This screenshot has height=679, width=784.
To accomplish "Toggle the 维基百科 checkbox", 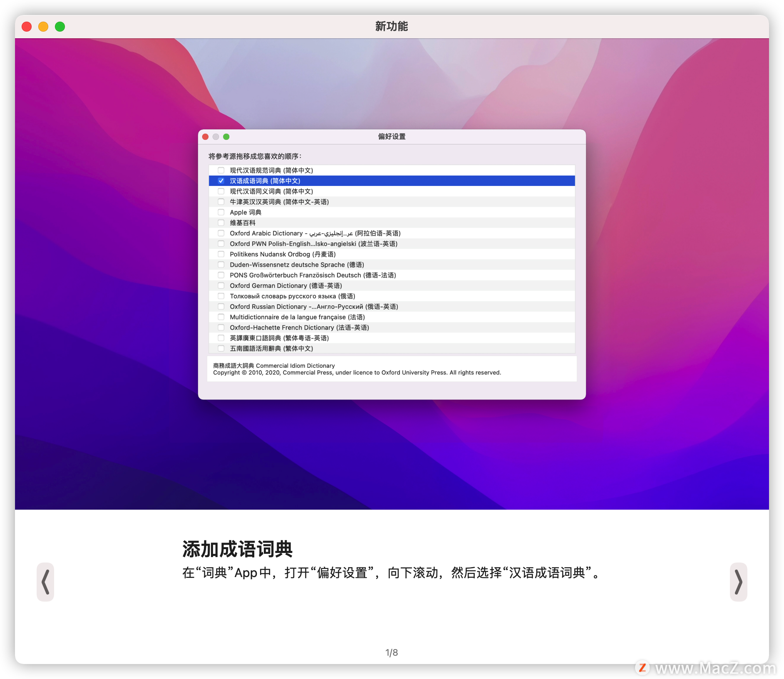I will coord(221,223).
